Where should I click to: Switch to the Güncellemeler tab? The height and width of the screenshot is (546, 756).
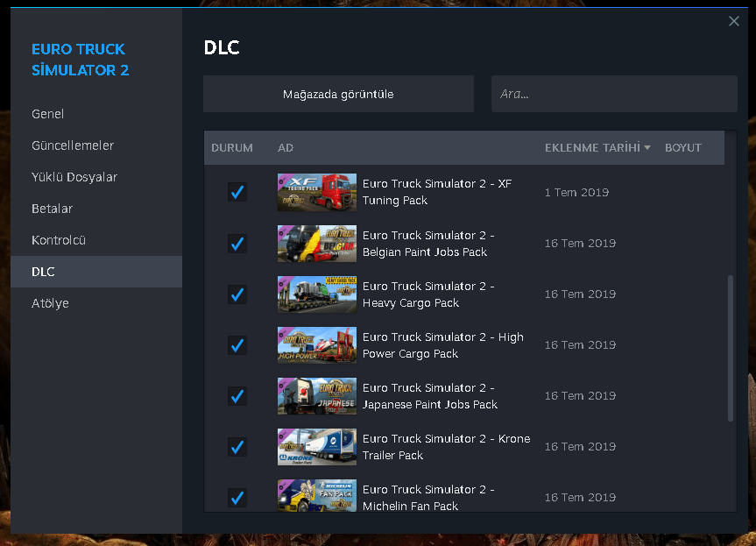[96, 145]
